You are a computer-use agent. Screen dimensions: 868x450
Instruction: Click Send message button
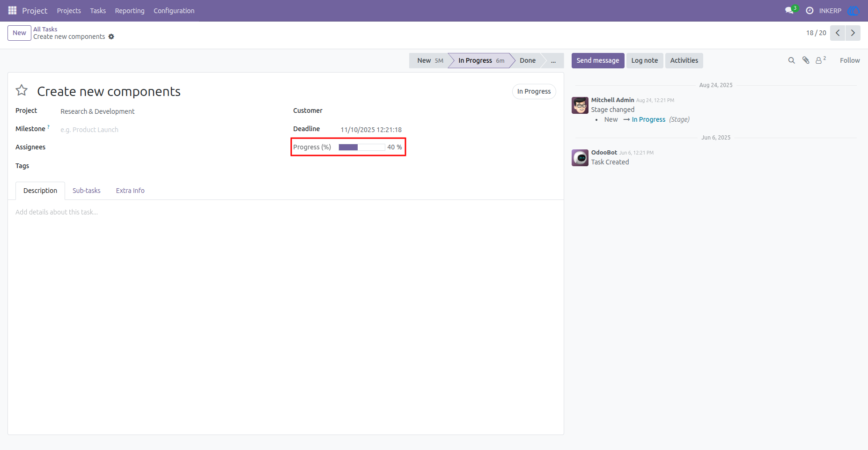tap(598, 60)
